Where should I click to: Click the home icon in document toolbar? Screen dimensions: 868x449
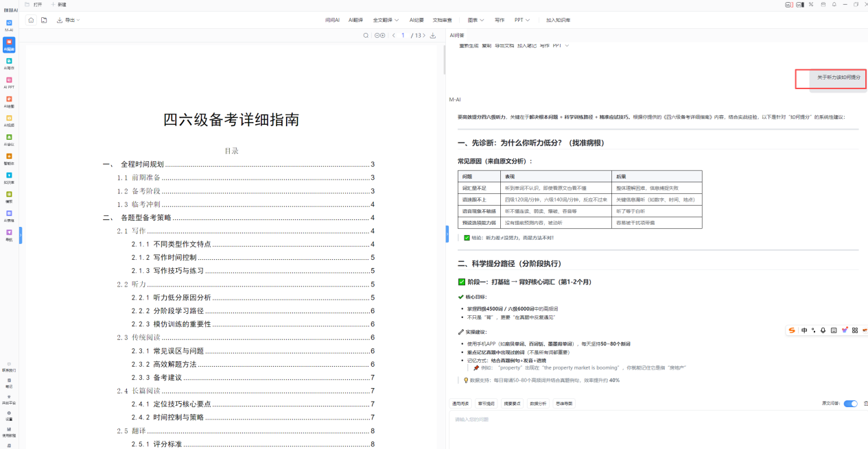click(x=32, y=21)
